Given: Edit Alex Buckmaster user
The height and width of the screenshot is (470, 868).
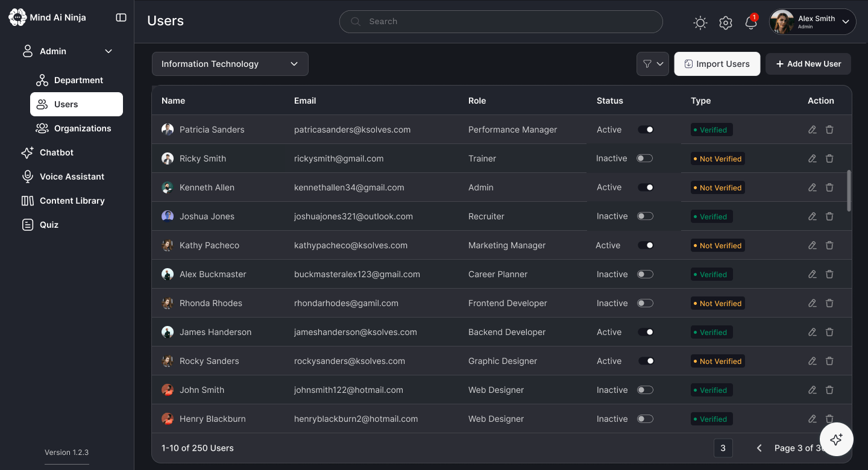Looking at the screenshot, I should pyautogui.click(x=813, y=274).
